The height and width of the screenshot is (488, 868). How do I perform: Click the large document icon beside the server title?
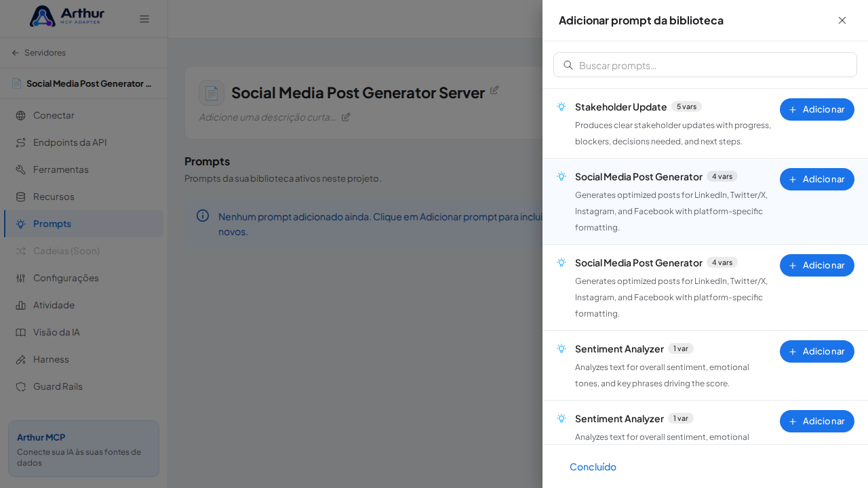(x=212, y=93)
